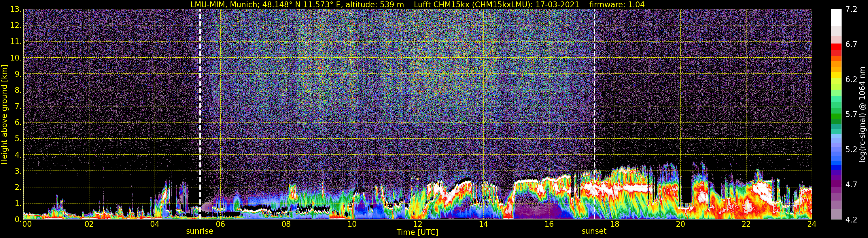Click the time axis tick "02"
The width and height of the screenshot is (868, 238).
coord(89,224)
